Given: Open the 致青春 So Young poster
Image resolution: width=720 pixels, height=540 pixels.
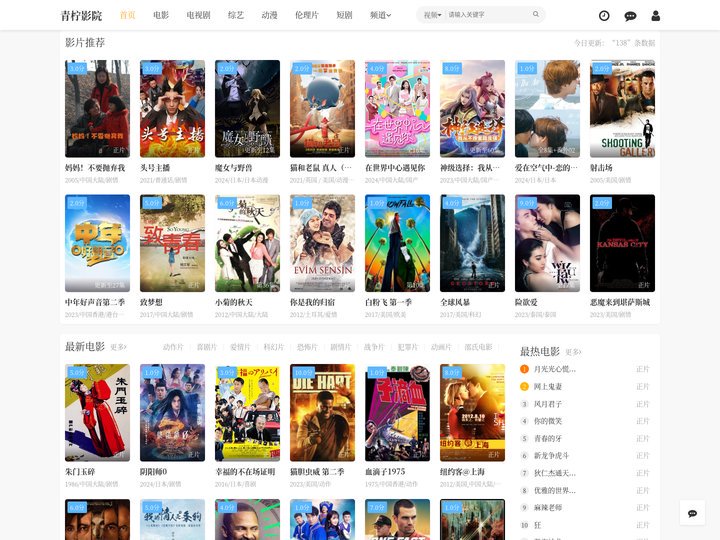Looking at the screenshot, I should [172, 243].
